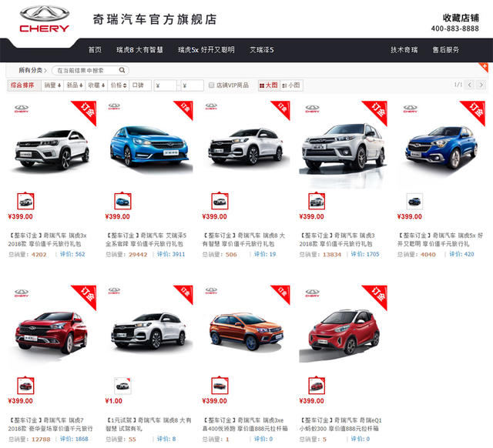Click small Chery logo above blue Arrizo 5

pyautogui.click(x=114, y=106)
